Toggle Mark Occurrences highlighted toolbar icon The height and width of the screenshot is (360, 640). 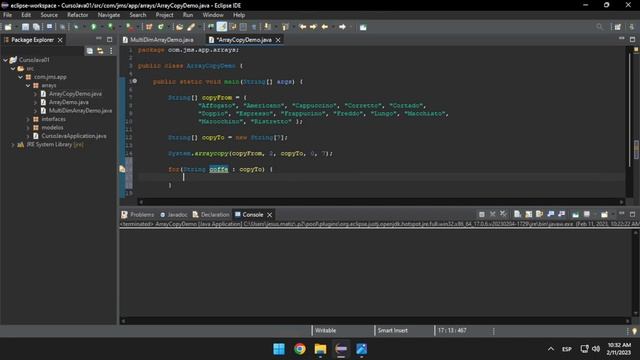click(x=222, y=27)
